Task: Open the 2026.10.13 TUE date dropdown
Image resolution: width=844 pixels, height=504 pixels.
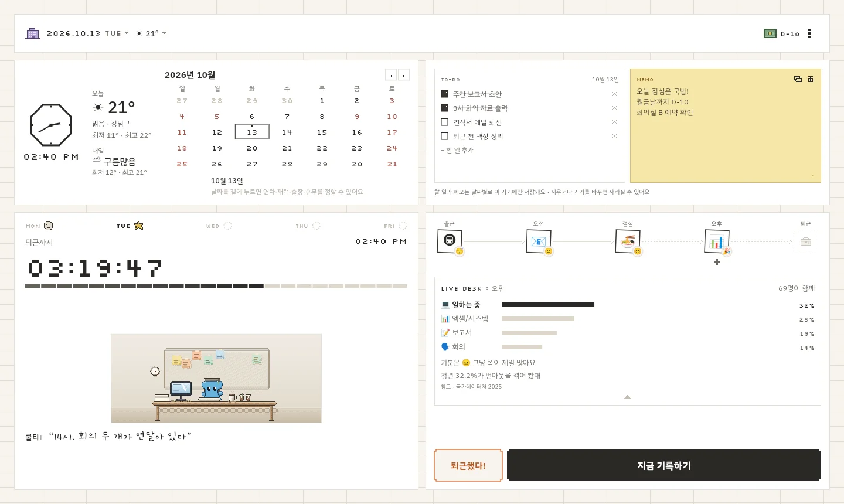Action: pyautogui.click(x=88, y=33)
